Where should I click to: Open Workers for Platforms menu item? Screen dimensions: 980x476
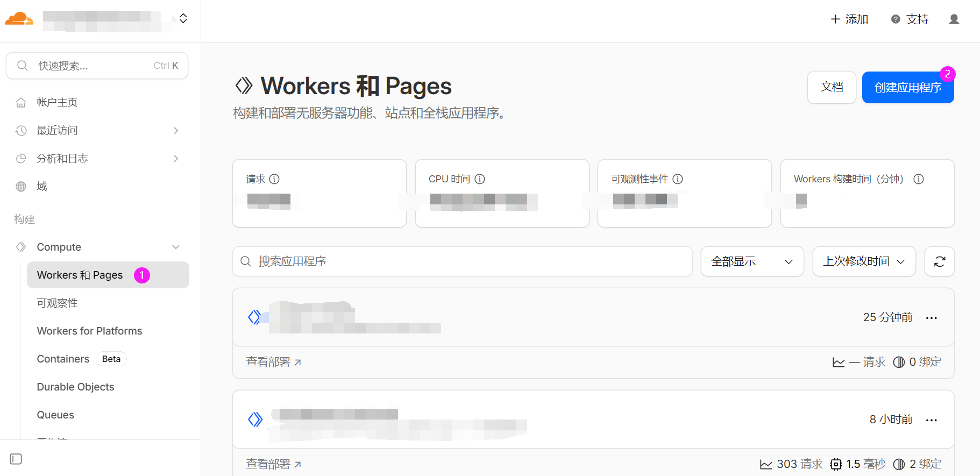click(89, 331)
